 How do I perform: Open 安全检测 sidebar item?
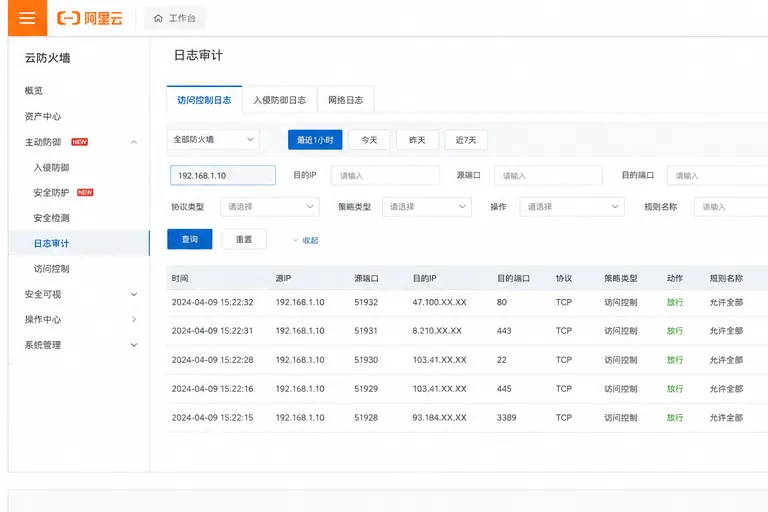click(51, 218)
